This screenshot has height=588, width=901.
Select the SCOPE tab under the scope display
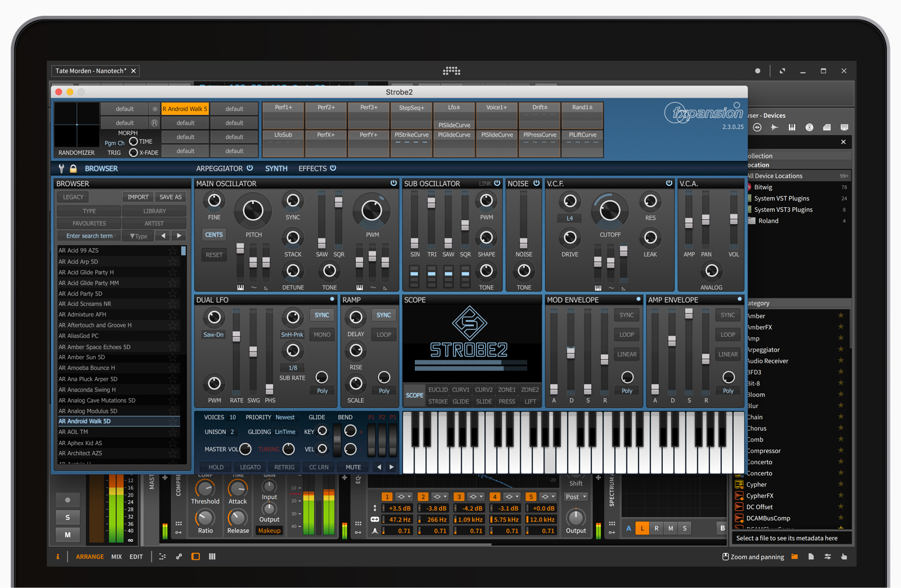[x=414, y=395]
